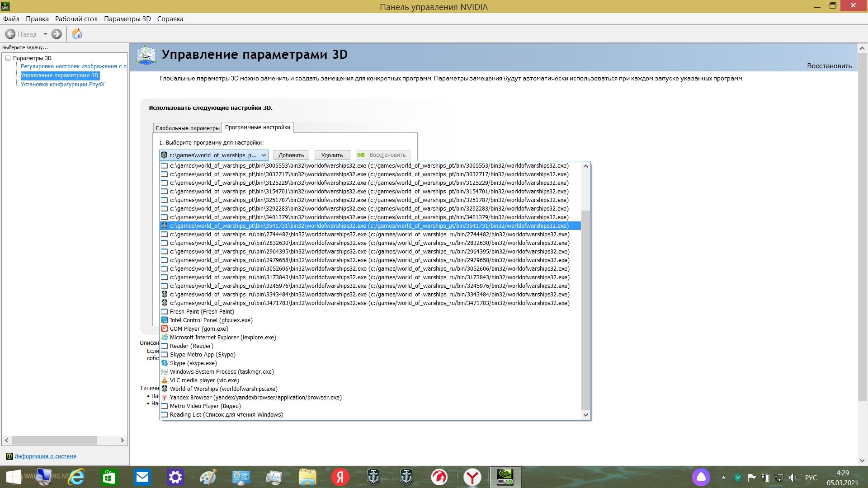Open the Рабочий стол menu
868x488 pixels.
[76, 19]
